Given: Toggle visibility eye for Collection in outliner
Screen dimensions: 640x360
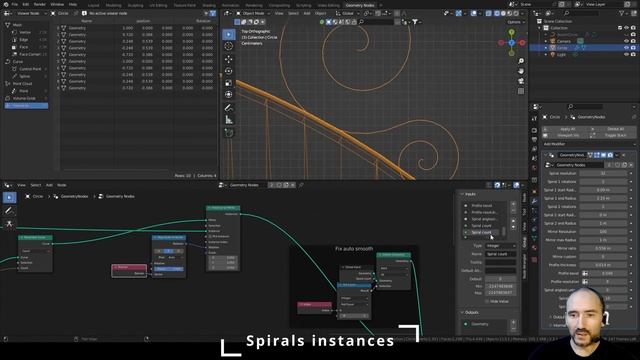Looking at the screenshot, I should point(626,28).
